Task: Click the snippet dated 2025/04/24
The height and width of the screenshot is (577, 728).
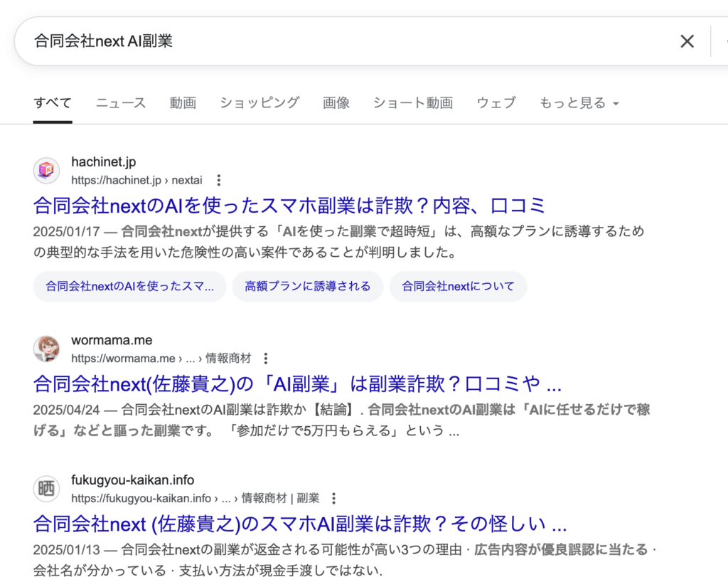Action: (x=342, y=420)
